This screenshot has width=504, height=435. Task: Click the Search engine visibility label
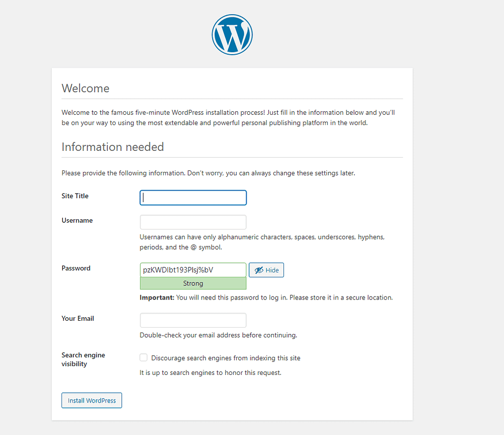(83, 360)
